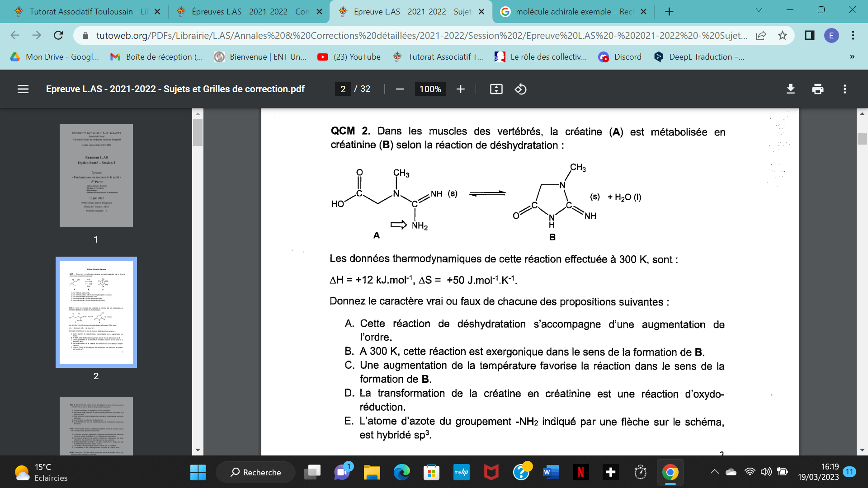Toggle the PDF thumbnail sidebar menu
Screen dimensions: 868x488
coord(23,89)
